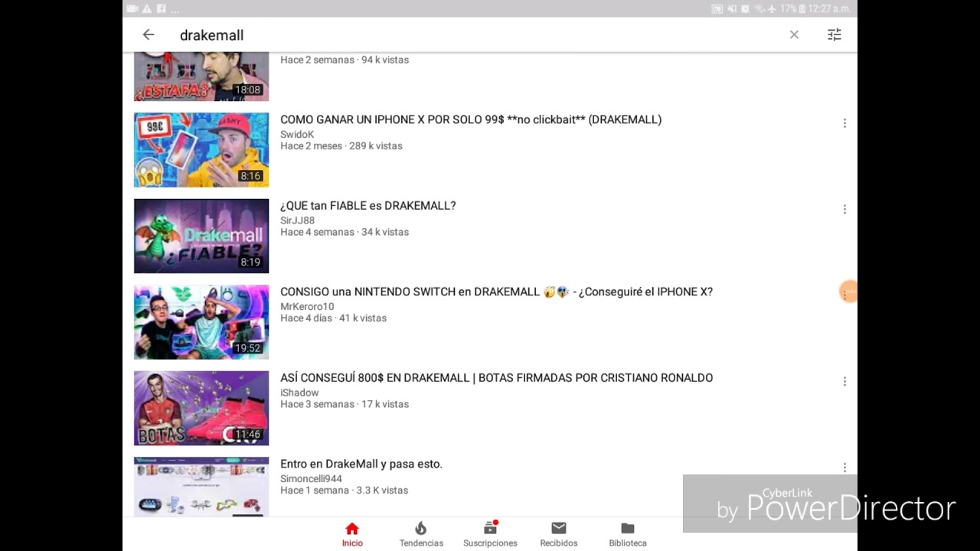This screenshot has height=551, width=980.
Task: Click text Hace 3 semanas · 17 k vistas
Action: pyautogui.click(x=345, y=404)
